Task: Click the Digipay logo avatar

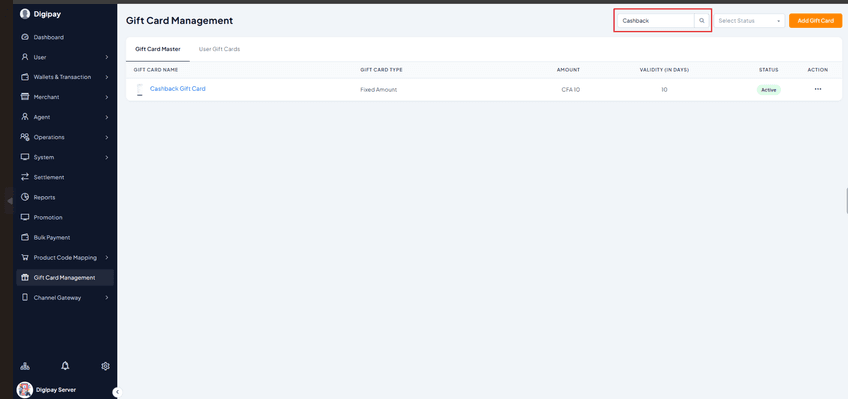Action: (25, 14)
